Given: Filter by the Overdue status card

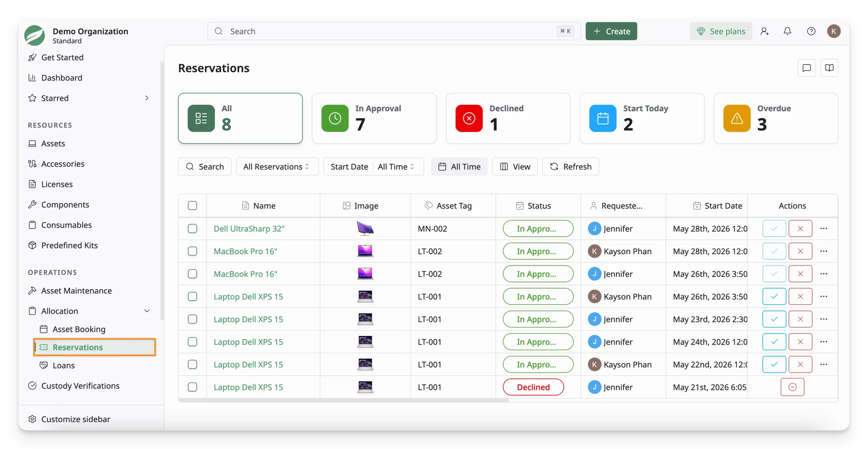Looking at the screenshot, I should 776,118.
